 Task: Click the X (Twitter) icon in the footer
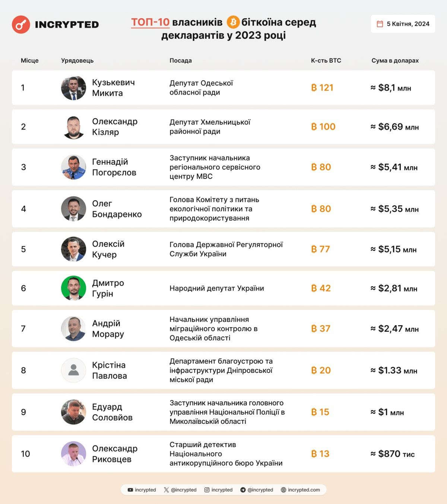click(166, 490)
